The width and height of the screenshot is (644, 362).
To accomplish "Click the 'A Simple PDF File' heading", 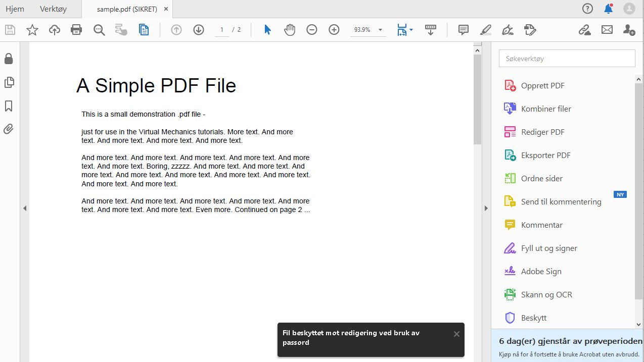I will [156, 86].
